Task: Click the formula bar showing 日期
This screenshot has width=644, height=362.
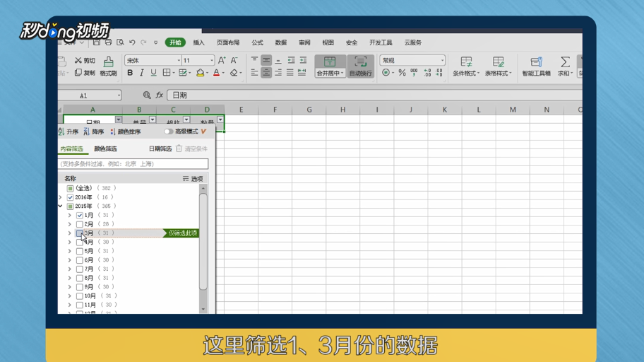Action: click(374, 95)
